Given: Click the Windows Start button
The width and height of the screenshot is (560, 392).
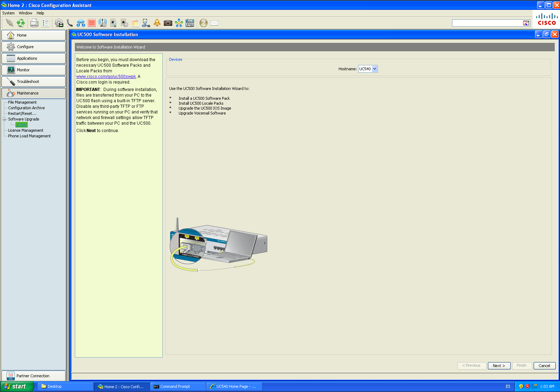Looking at the screenshot, I should coord(17,386).
